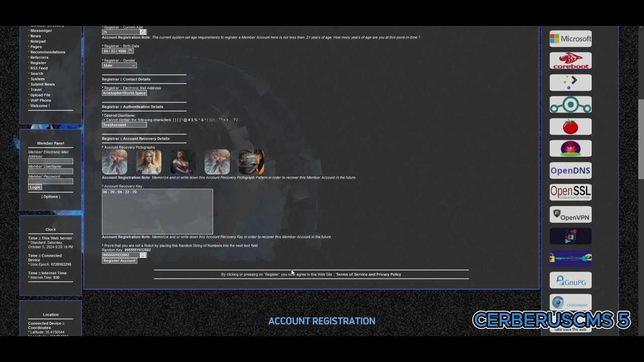Open calendar picker in Birth-Date field
644x362 pixels.
(130, 51)
